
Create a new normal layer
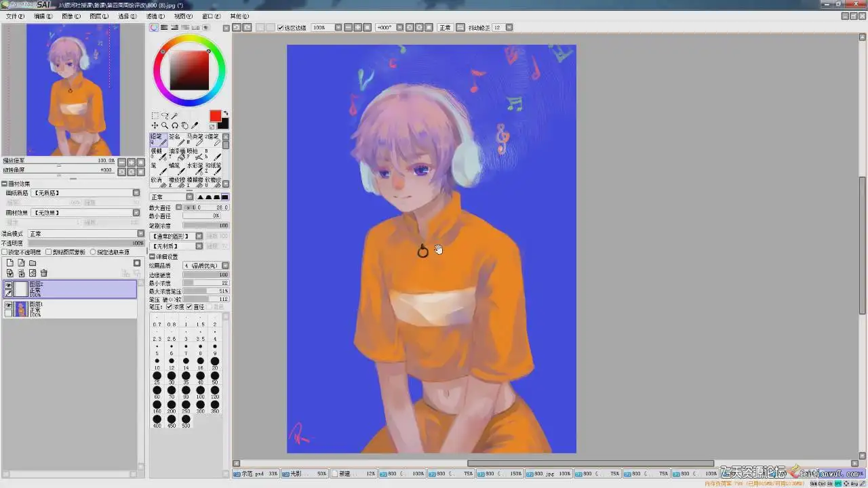tap(10, 263)
